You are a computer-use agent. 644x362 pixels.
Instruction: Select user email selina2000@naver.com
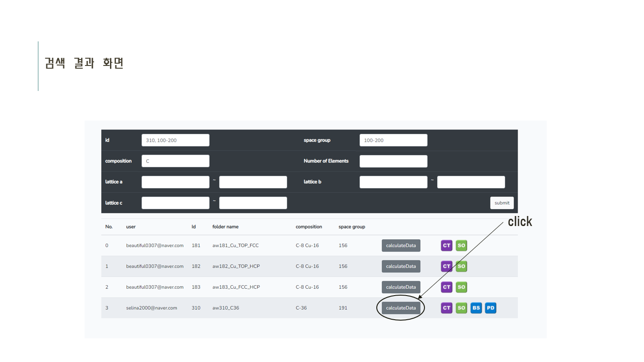click(152, 308)
